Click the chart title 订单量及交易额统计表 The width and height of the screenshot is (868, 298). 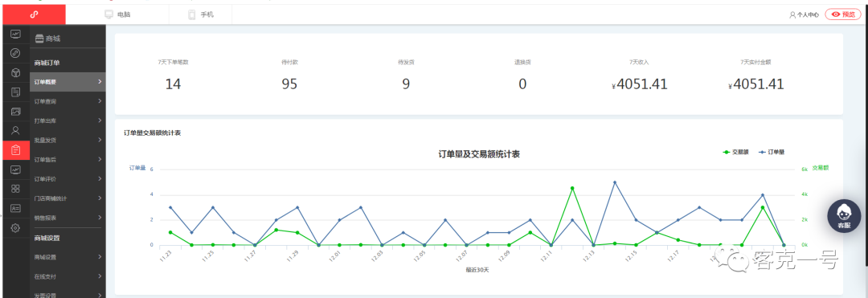[x=479, y=154]
